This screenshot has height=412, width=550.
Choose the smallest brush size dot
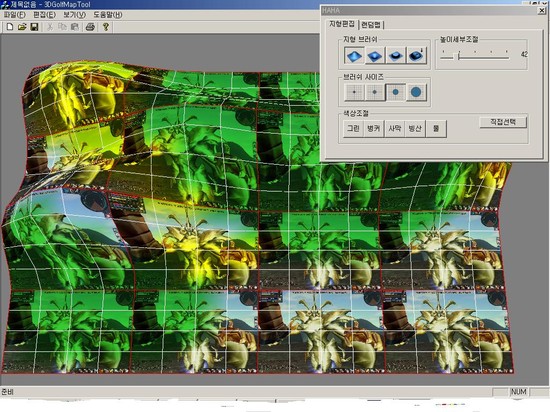click(x=354, y=92)
